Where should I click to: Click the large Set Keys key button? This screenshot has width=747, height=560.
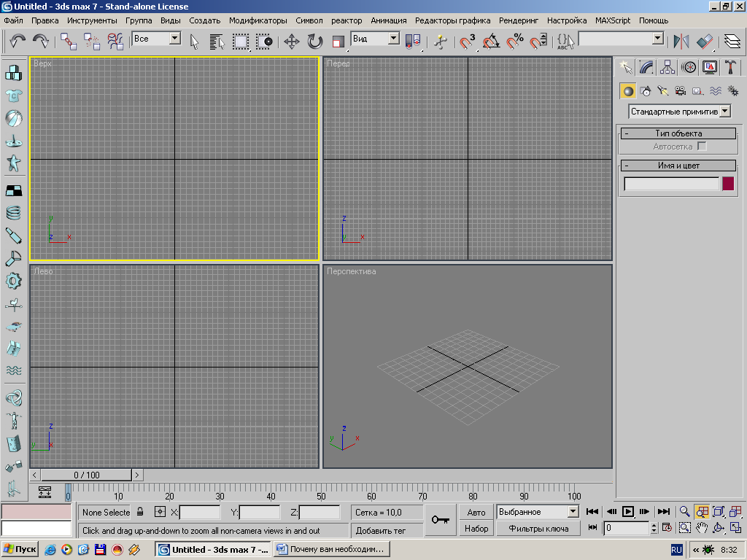tap(440, 520)
